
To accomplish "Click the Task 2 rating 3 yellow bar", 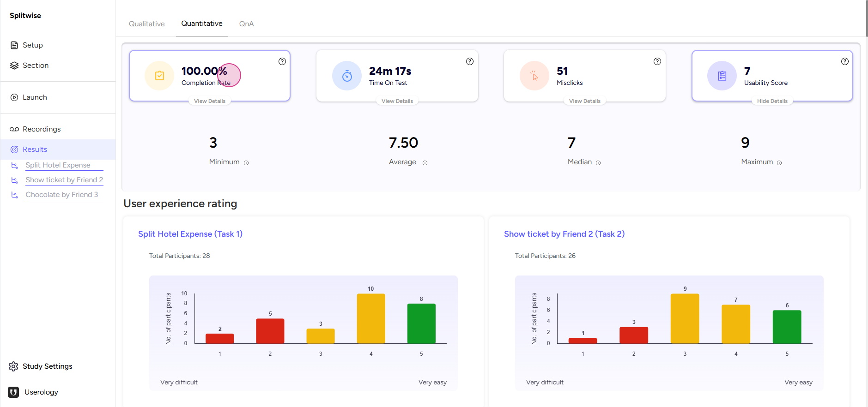I will click(685, 318).
